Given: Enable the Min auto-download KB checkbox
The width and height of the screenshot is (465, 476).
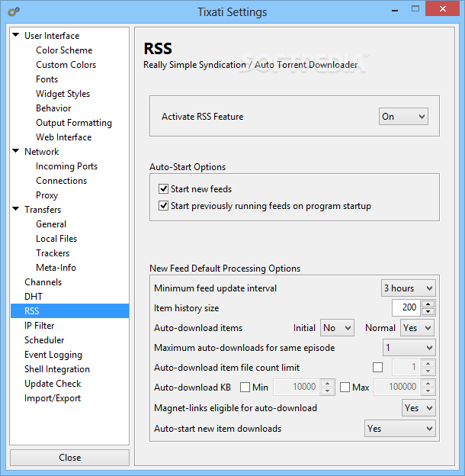Looking at the screenshot, I should click(245, 388).
